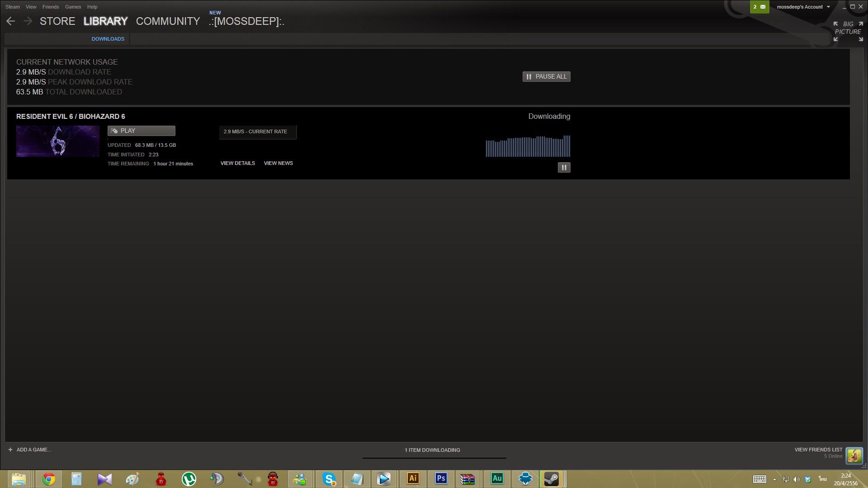Expand the mossdeep's Account dropdown
The height and width of the screenshot is (488, 868).
coord(803,7)
